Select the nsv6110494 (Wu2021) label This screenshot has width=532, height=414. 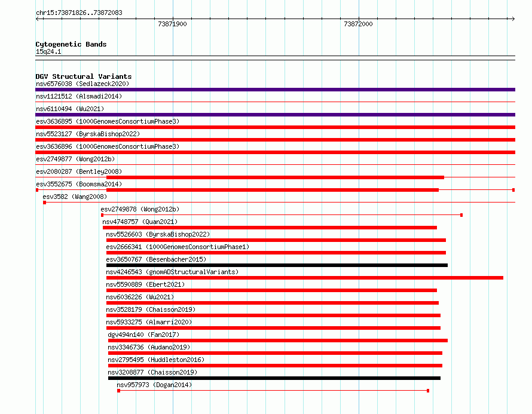click(70, 109)
